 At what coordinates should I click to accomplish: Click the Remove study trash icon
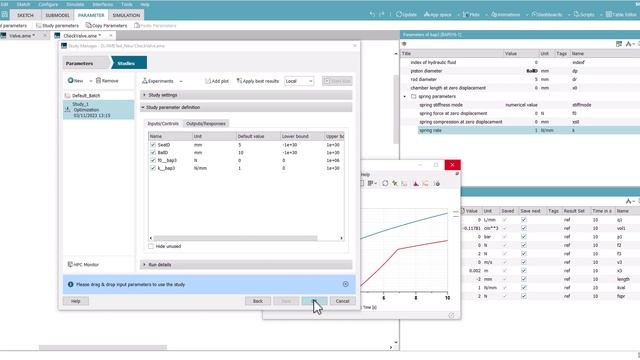(98, 81)
